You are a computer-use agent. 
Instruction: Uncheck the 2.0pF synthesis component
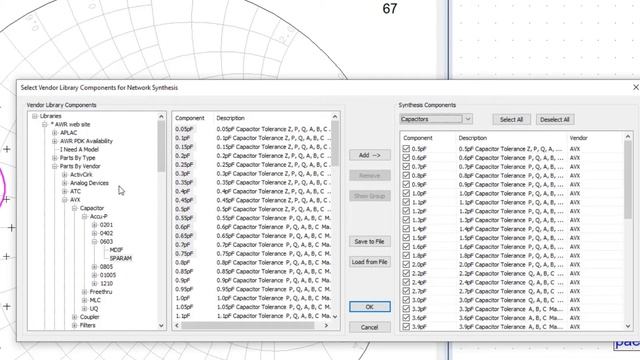point(406,264)
